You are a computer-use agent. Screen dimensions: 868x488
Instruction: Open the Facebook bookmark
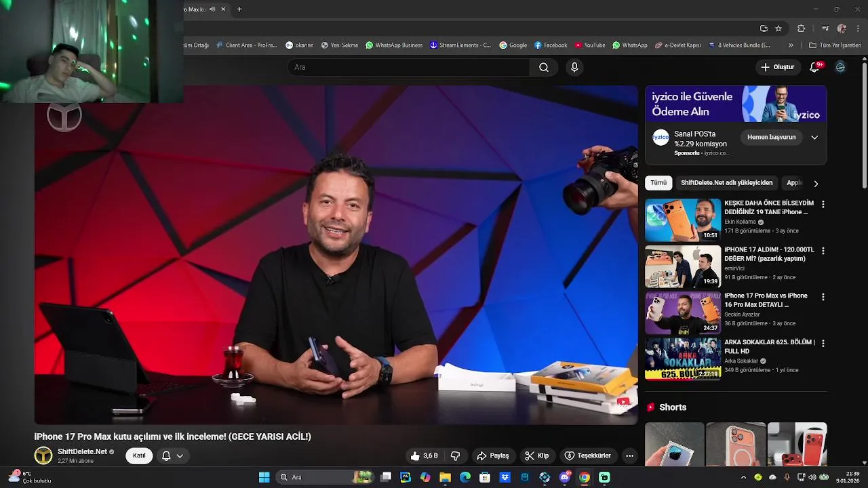click(x=551, y=45)
